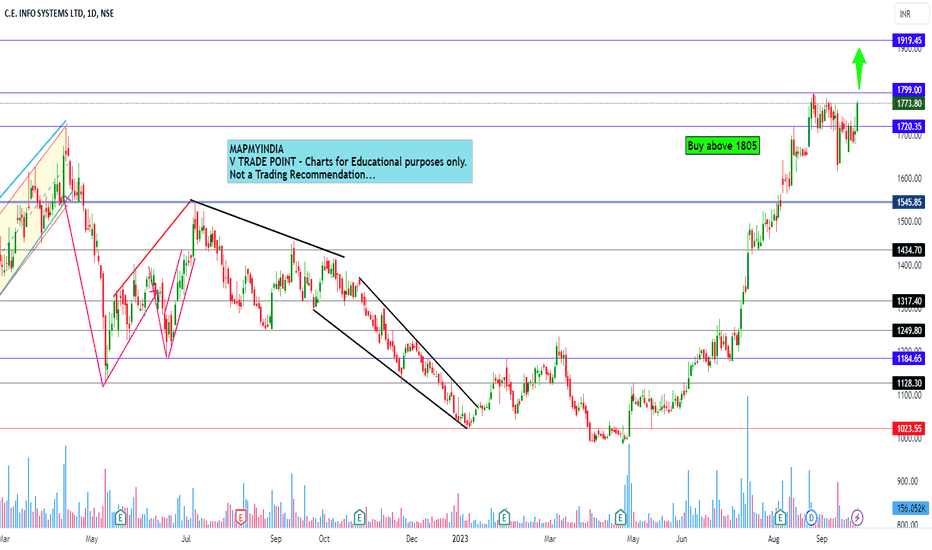Click the 1317.40 price level label
This screenshot has height=550, width=932.
point(909,301)
